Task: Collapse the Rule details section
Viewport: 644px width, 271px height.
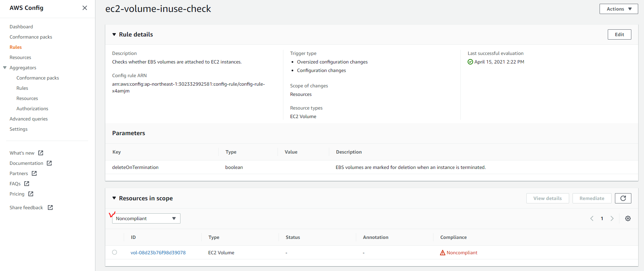Action: click(114, 34)
